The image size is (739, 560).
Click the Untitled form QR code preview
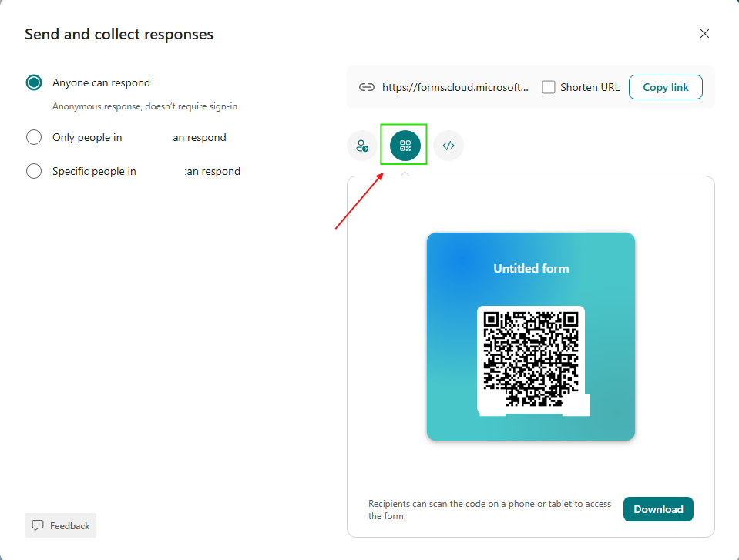pyautogui.click(x=531, y=337)
